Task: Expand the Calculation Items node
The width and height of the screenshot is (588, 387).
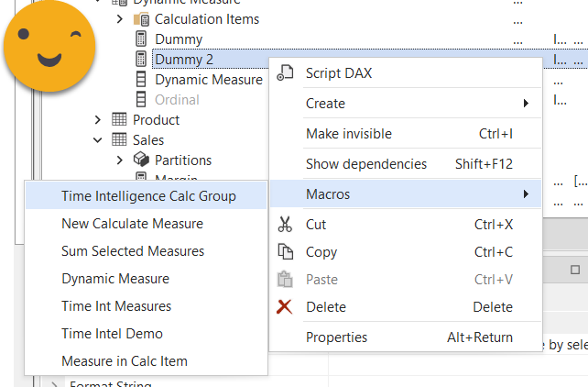Action: click(120, 19)
